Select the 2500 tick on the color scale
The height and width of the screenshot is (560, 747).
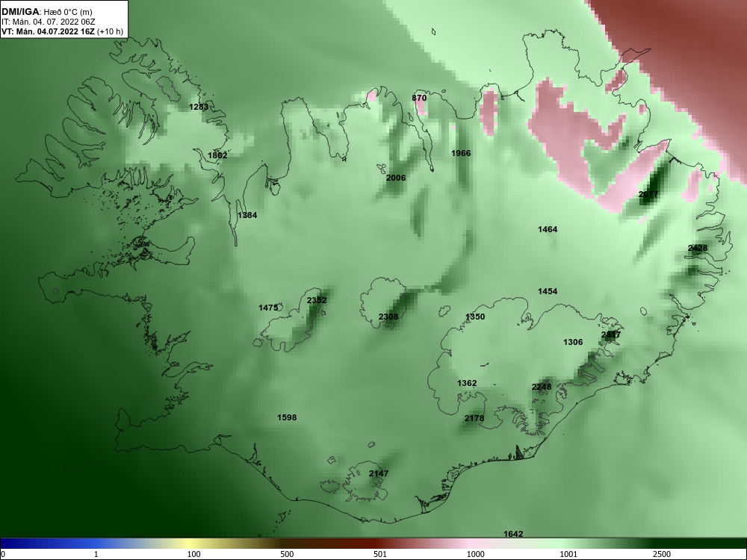[662, 555]
